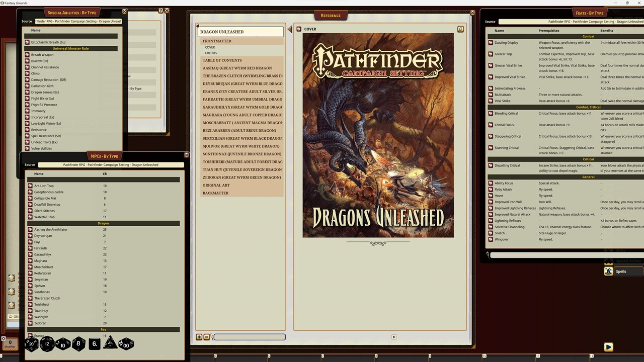Roll the percentile d00 dice
Viewport: 644px width, 362px height.
click(x=126, y=344)
